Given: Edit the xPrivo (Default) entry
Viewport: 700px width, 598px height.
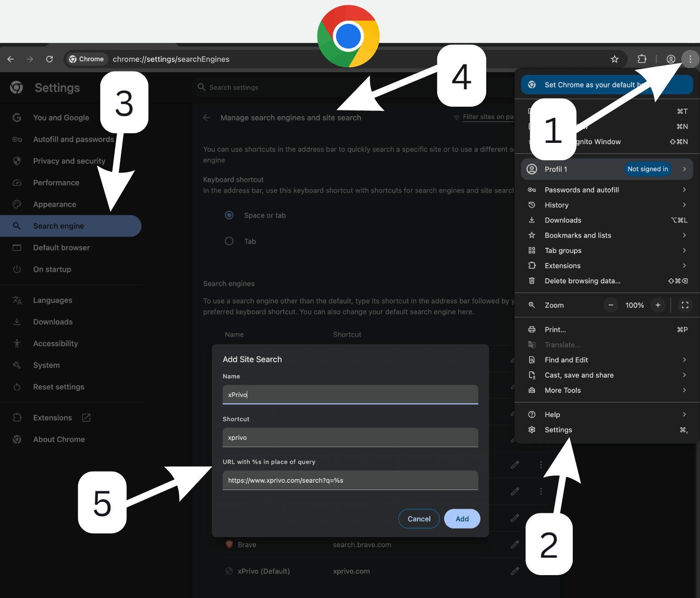Looking at the screenshot, I should (515, 571).
